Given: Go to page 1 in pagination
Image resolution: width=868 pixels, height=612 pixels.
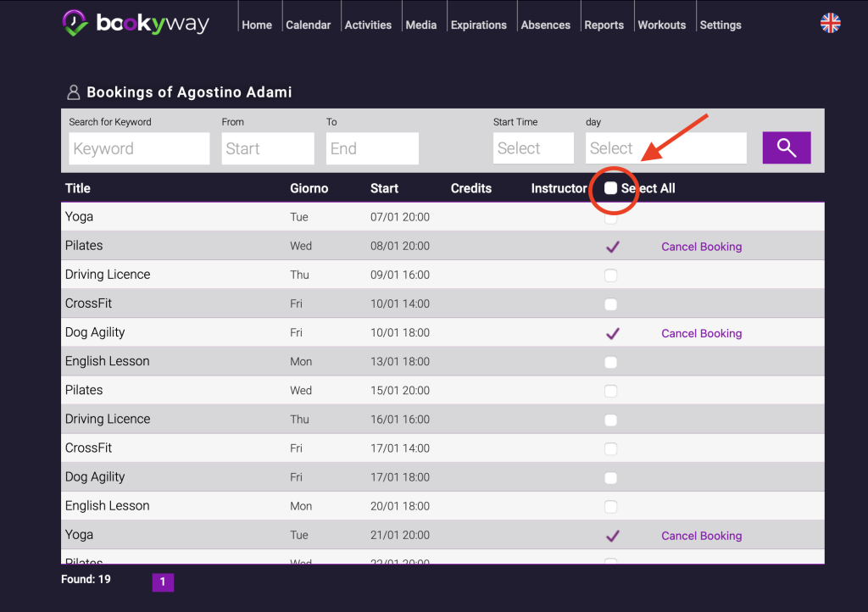Looking at the screenshot, I should click(x=163, y=581).
